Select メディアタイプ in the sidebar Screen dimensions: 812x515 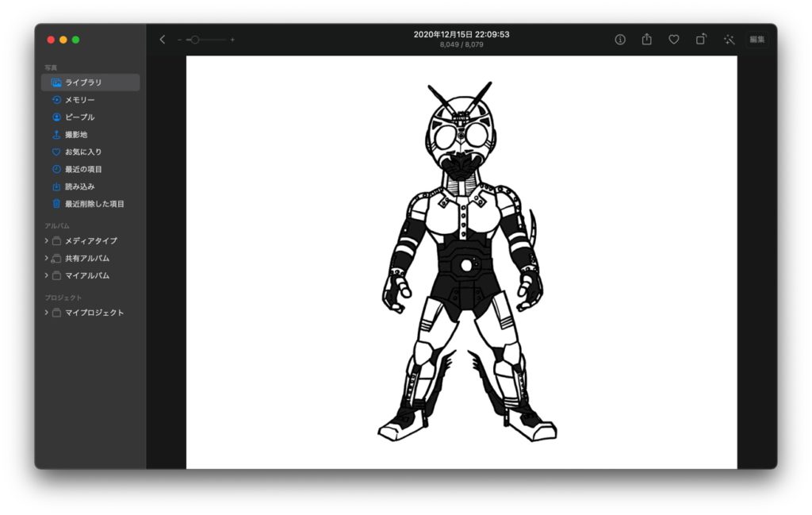(x=91, y=241)
